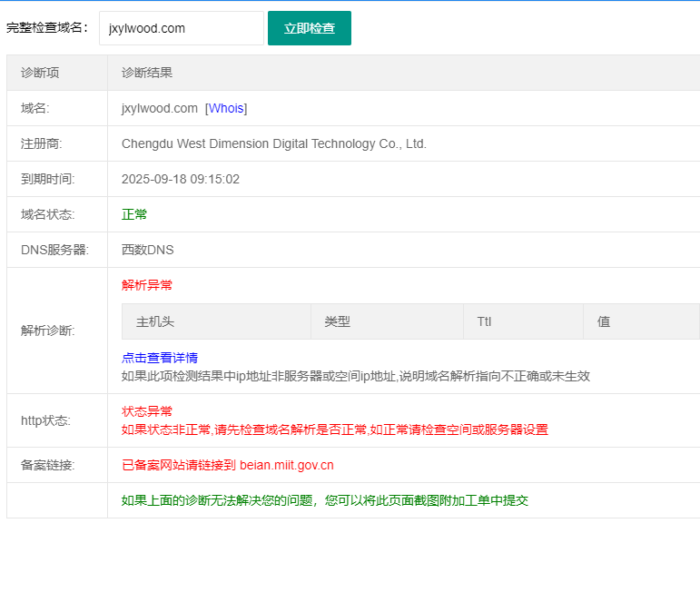Viewport: 700px width, 612px height.
Task: Click the 诊断项 table header
Action: (40, 73)
